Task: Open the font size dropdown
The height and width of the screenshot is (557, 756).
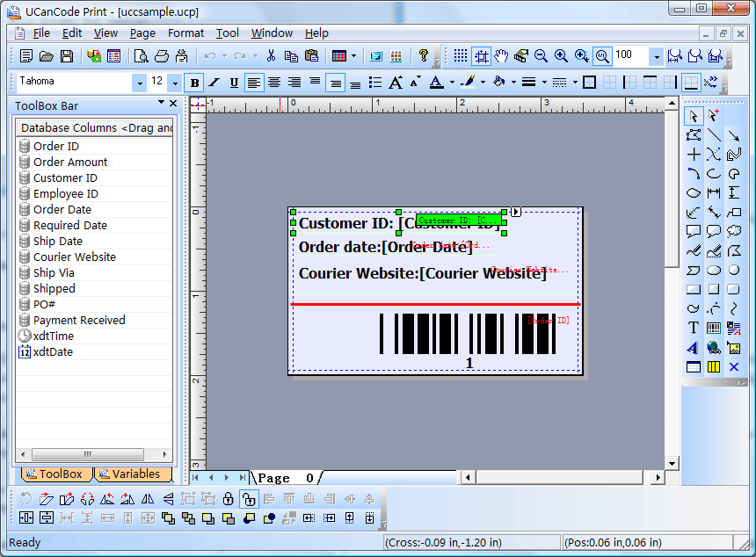Action: (175, 83)
